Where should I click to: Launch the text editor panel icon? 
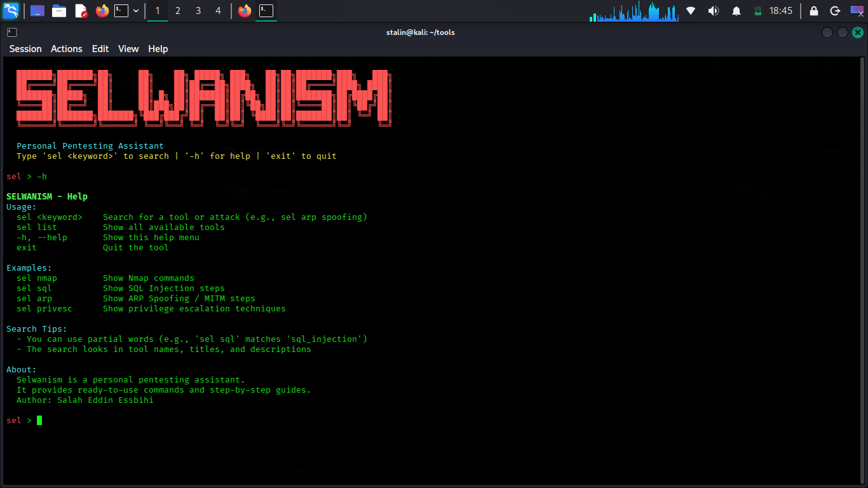tap(81, 11)
